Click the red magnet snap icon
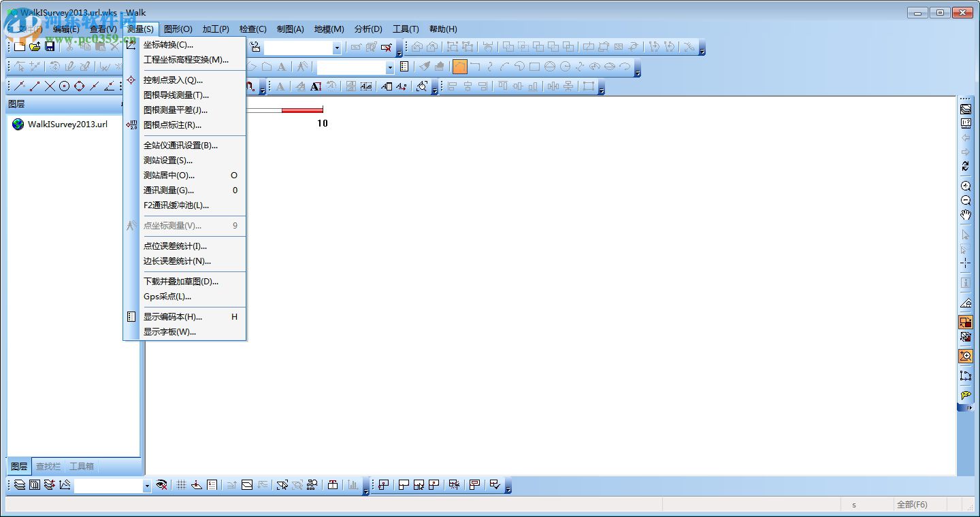The image size is (980, 517). tap(250, 86)
